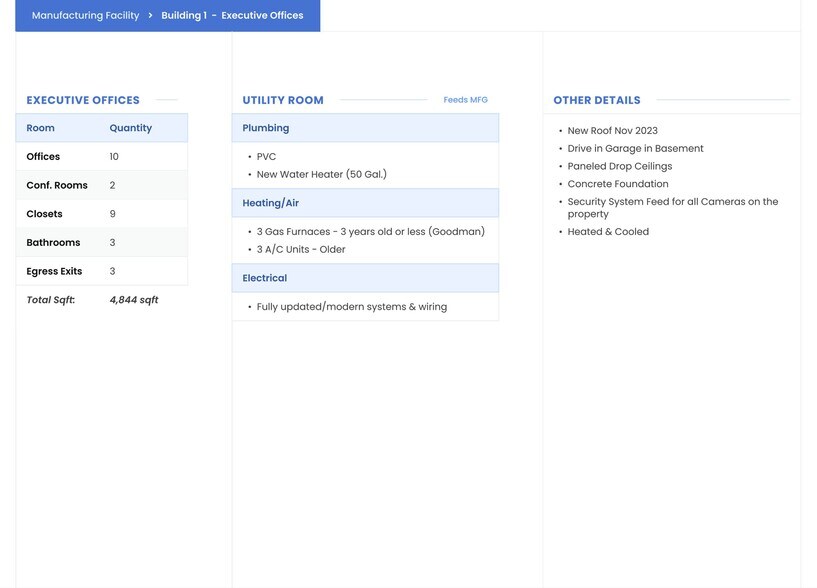
Task: Select the Conf. Rooms table row
Action: click(101, 185)
